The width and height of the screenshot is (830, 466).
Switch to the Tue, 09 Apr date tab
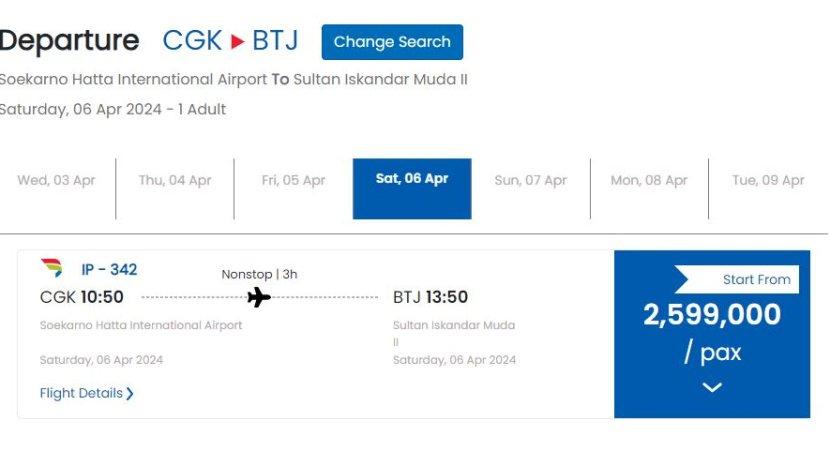pos(767,180)
